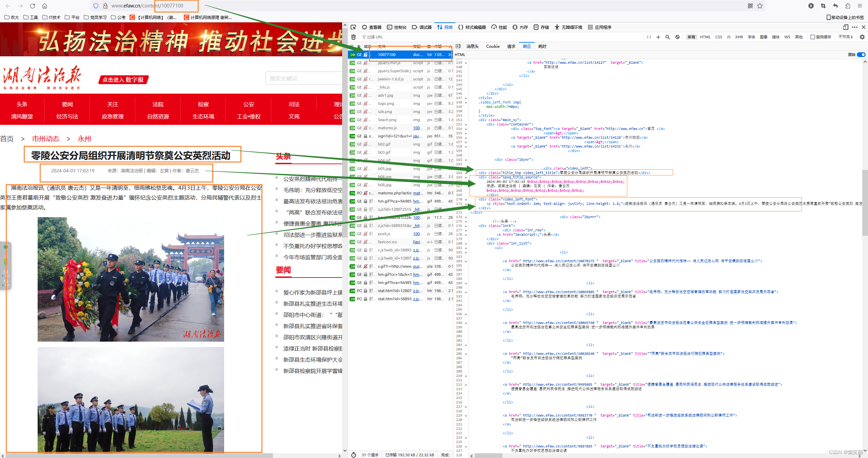Click the network search magnifier icon
The image size is (868, 458).
click(x=668, y=37)
